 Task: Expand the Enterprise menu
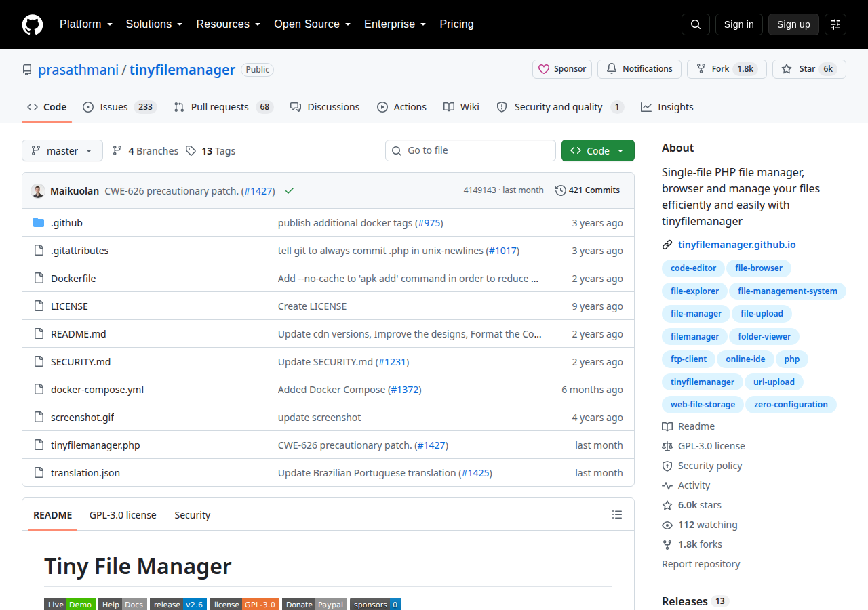pyautogui.click(x=395, y=24)
